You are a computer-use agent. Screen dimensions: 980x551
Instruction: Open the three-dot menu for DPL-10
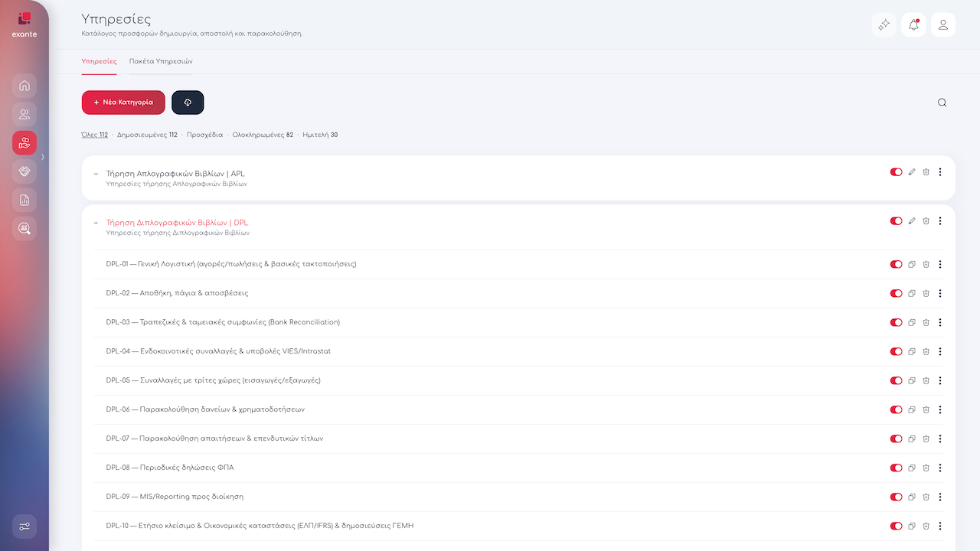click(940, 526)
